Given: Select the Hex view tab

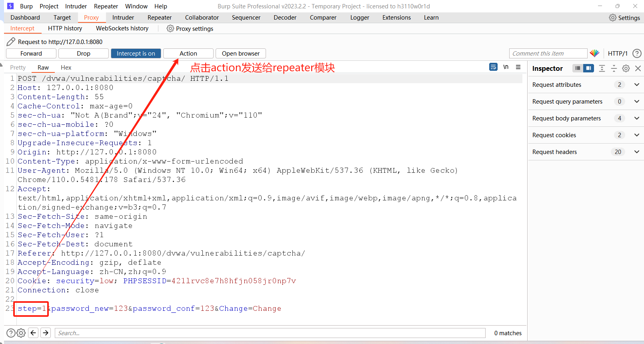Looking at the screenshot, I should (66, 68).
